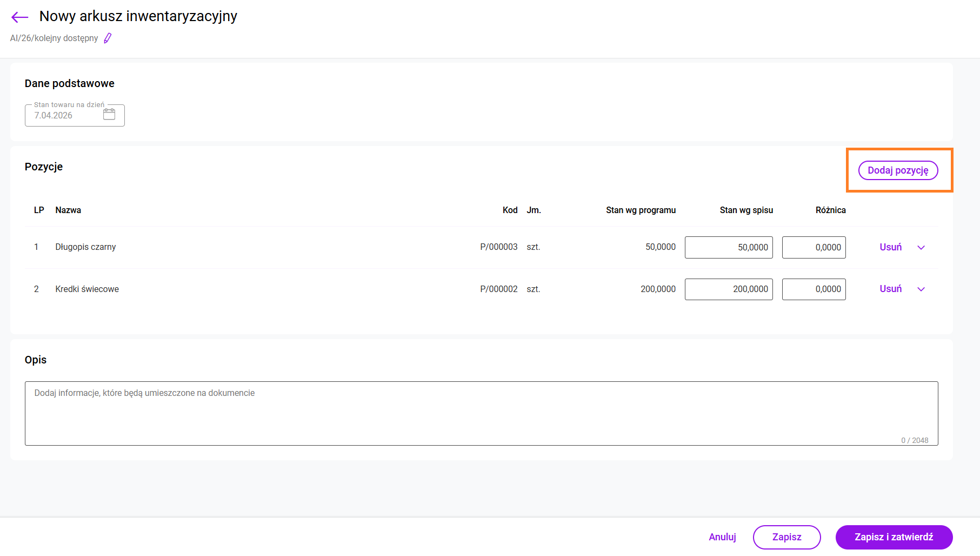Click the back arrow icon

tap(19, 17)
